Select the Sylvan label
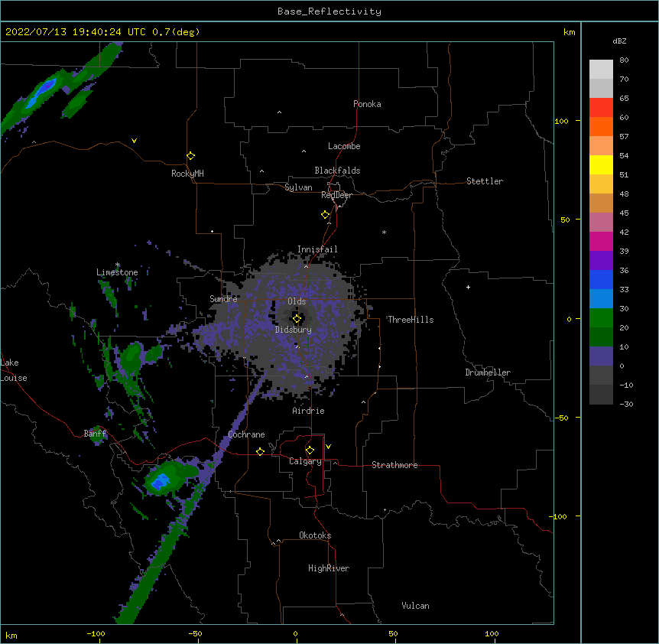 pos(298,187)
